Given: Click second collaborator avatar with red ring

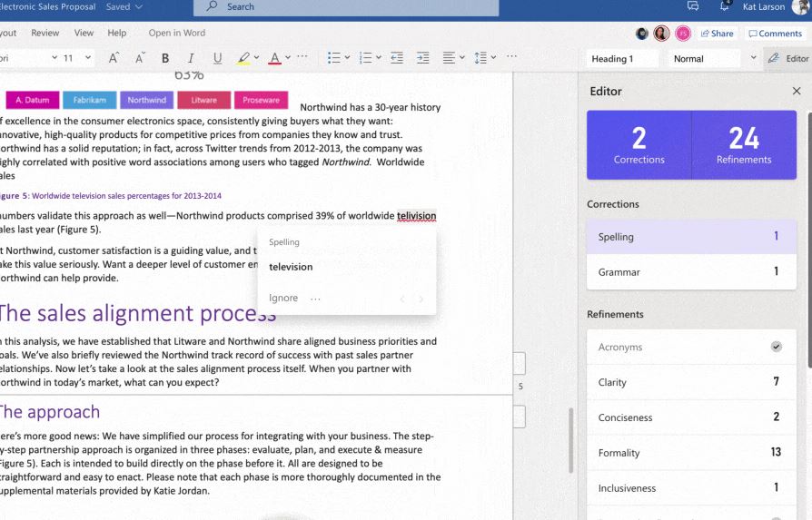Looking at the screenshot, I should [x=661, y=34].
